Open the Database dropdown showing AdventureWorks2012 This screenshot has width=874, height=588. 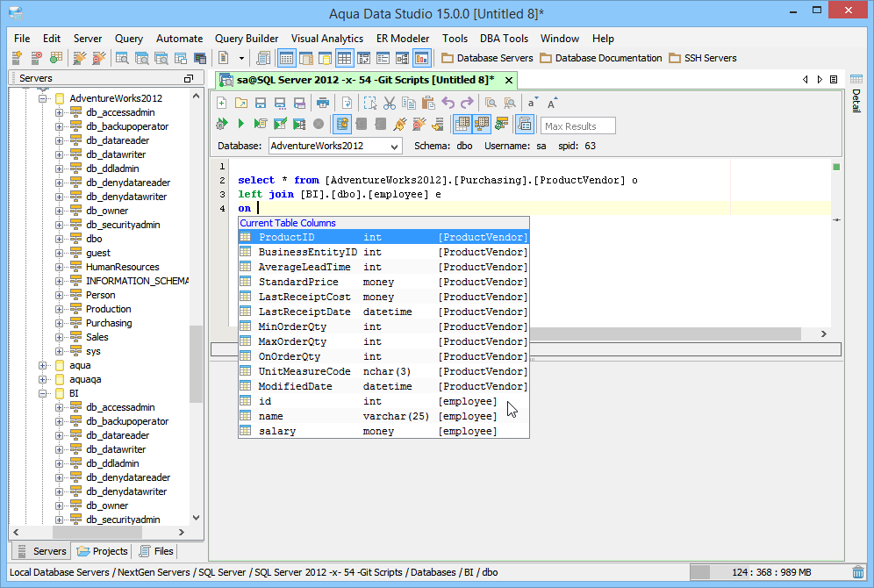335,146
